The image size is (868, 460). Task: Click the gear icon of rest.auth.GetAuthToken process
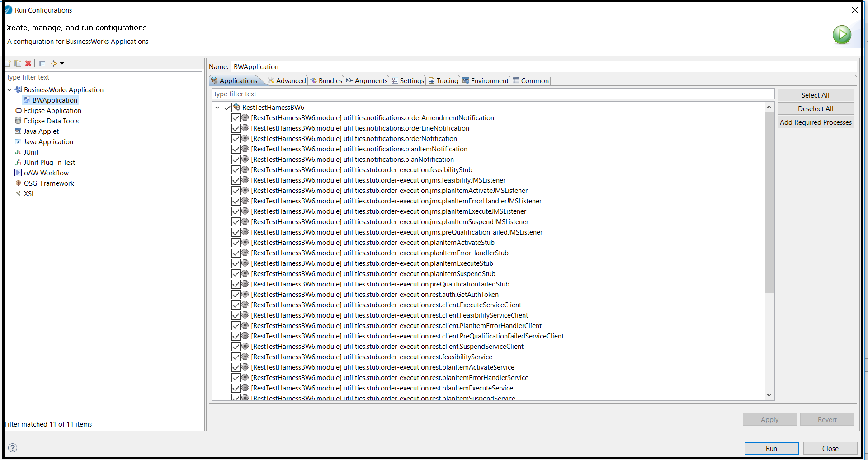[x=245, y=294]
